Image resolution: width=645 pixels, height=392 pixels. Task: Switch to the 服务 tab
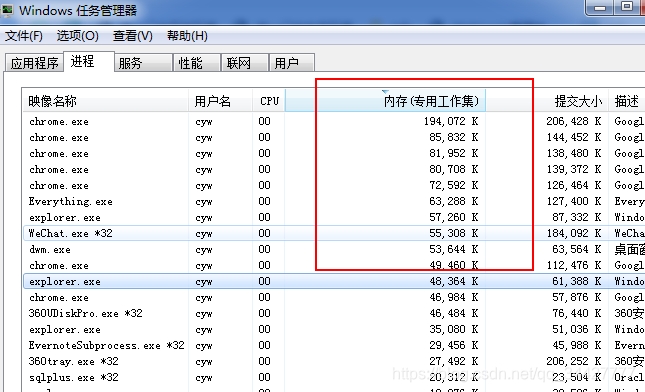coord(143,63)
